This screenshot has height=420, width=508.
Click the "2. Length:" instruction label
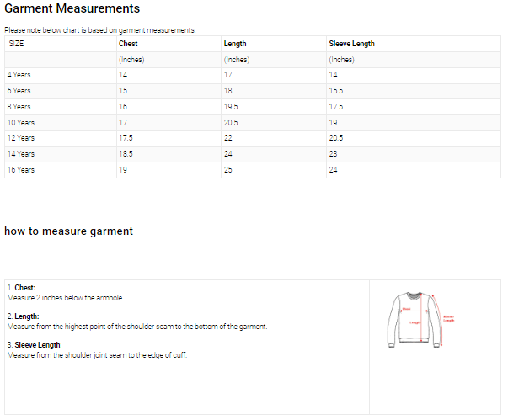23,316
